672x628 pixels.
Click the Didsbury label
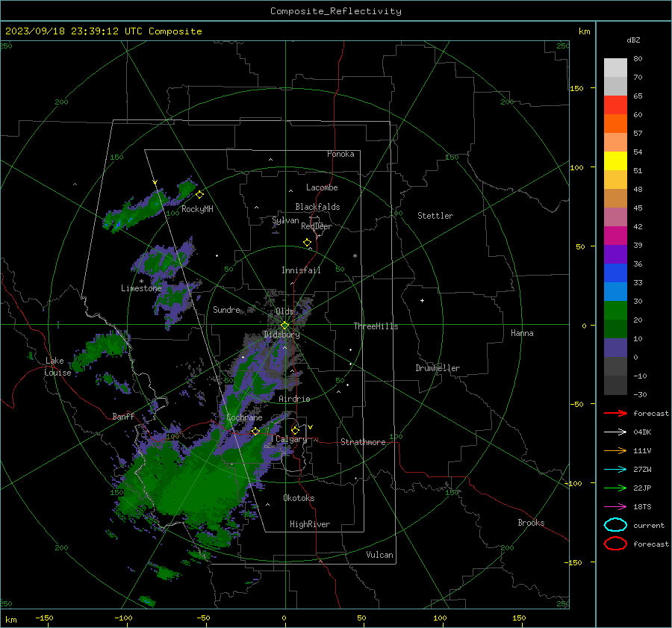coord(281,335)
